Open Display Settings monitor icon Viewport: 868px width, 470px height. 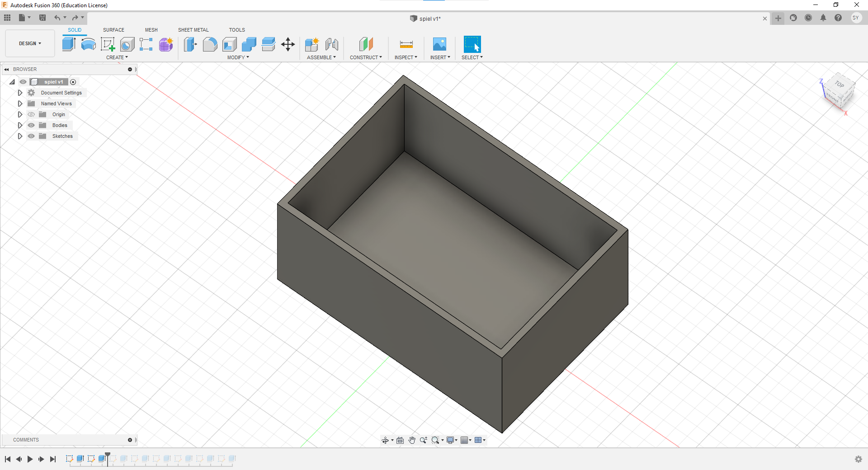pos(450,440)
